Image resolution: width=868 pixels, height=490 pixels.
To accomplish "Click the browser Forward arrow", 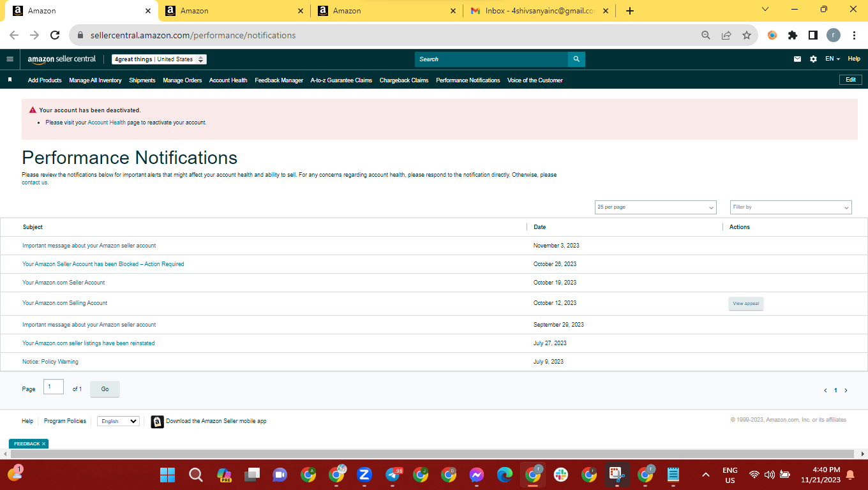I will point(34,36).
